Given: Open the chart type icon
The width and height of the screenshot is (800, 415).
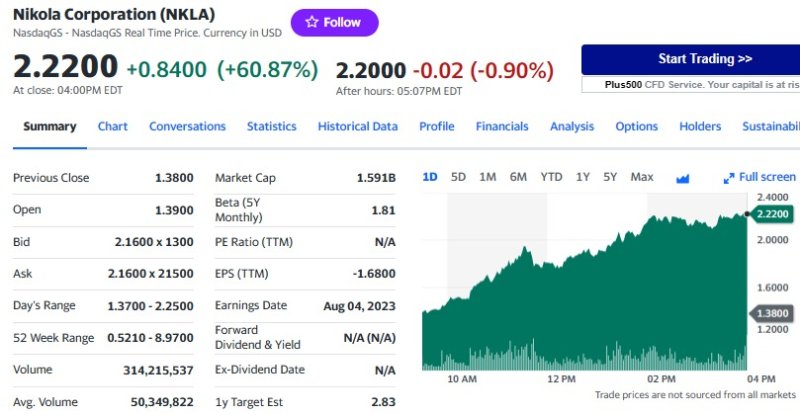Looking at the screenshot, I should [683, 178].
